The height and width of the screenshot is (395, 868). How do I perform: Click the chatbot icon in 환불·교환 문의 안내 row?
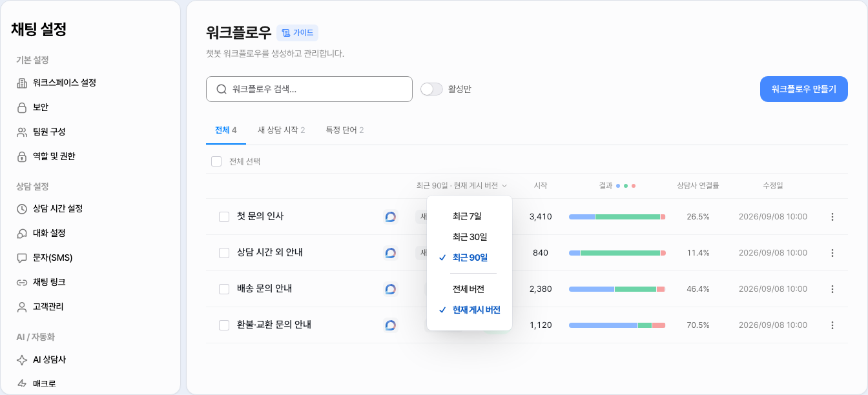coord(390,325)
